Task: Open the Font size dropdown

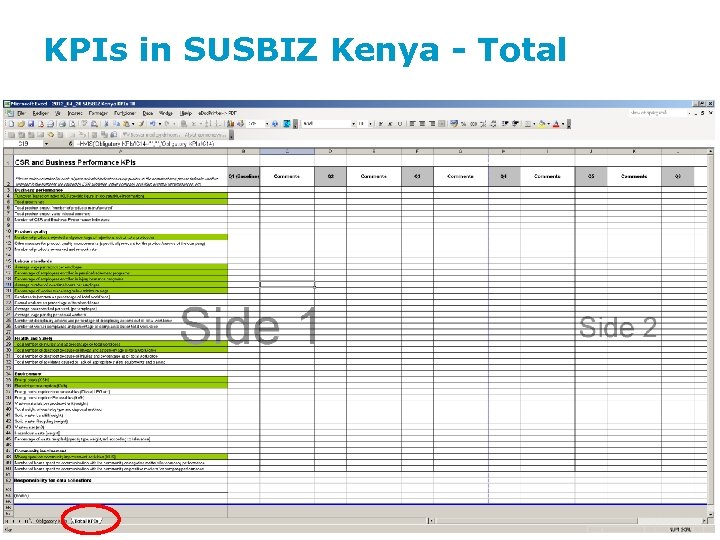Action: click(x=371, y=124)
